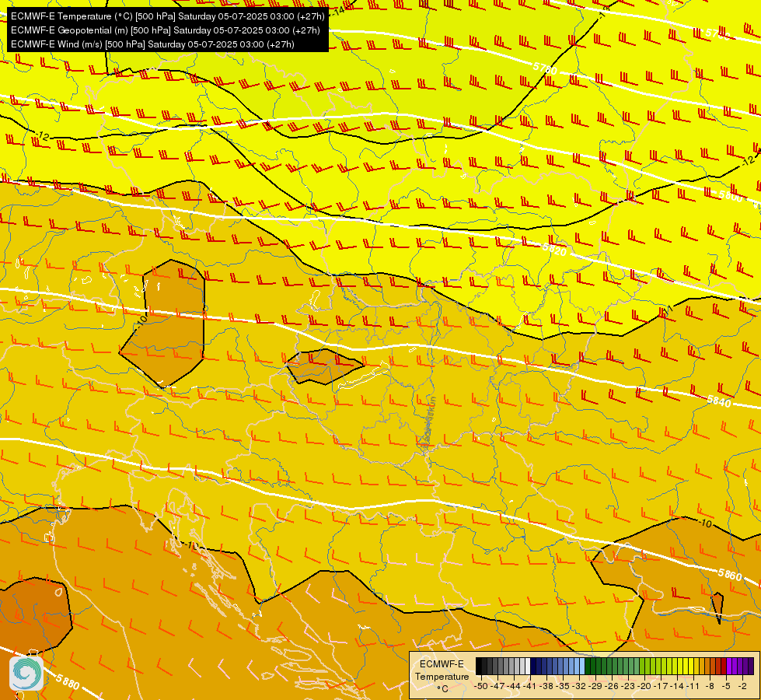Click the -20 tick value in the legend
The height and width of the screenshot is (700, 761).
tap(644, 686)
